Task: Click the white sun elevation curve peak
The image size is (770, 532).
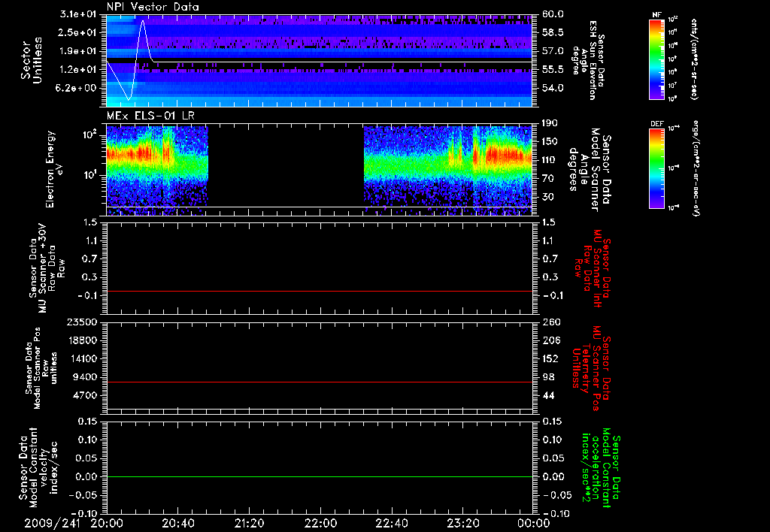Action: click(142, 21)
